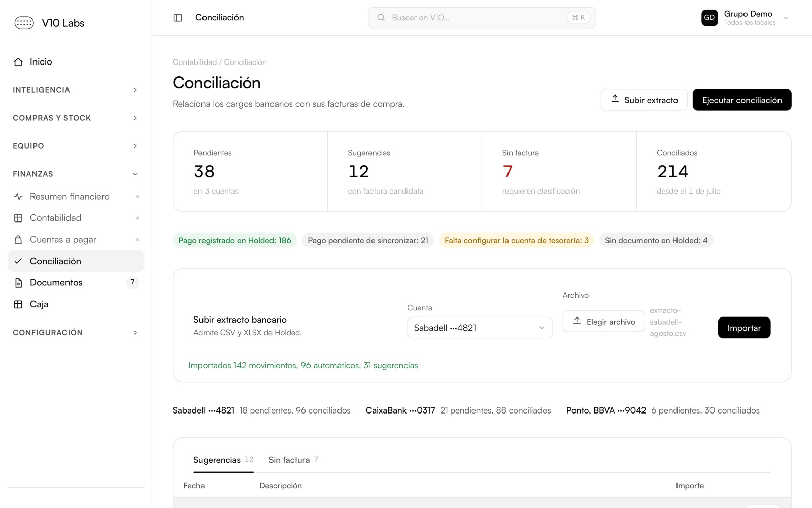812x508 pixels.
Task: Focus the Buscar en V10 search field
Action: [482, 18]
